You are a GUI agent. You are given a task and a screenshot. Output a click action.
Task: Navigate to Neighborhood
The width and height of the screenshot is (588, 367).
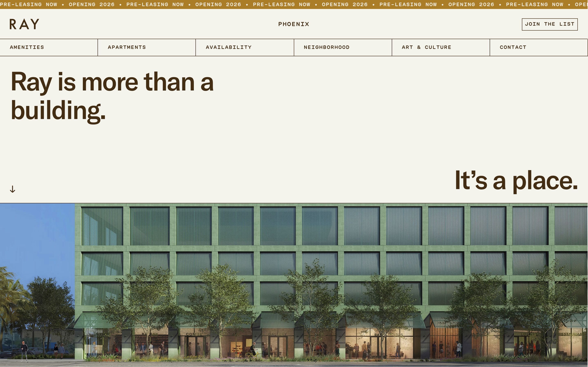(326, 47)
